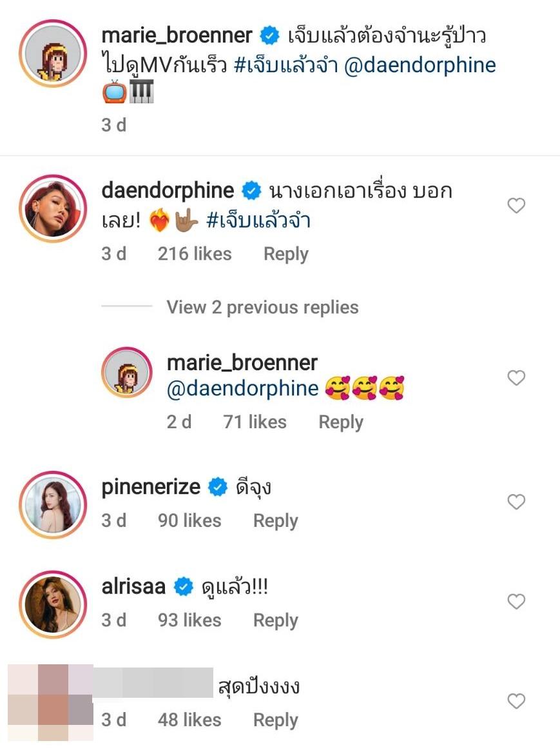Heart the blurred user's last comment
Screen dimensions: 560x752
pyautogui.click(x=516, y=701)
